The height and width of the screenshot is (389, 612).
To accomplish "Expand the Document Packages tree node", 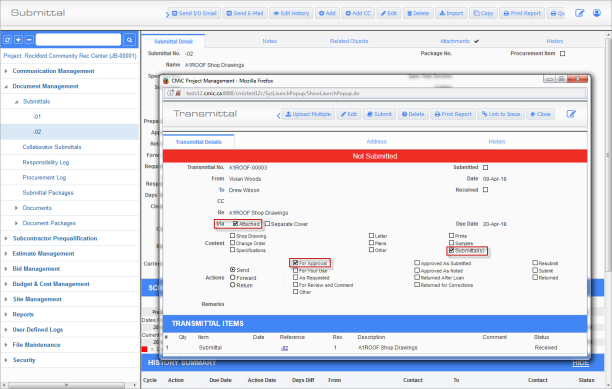I will 16,223.
